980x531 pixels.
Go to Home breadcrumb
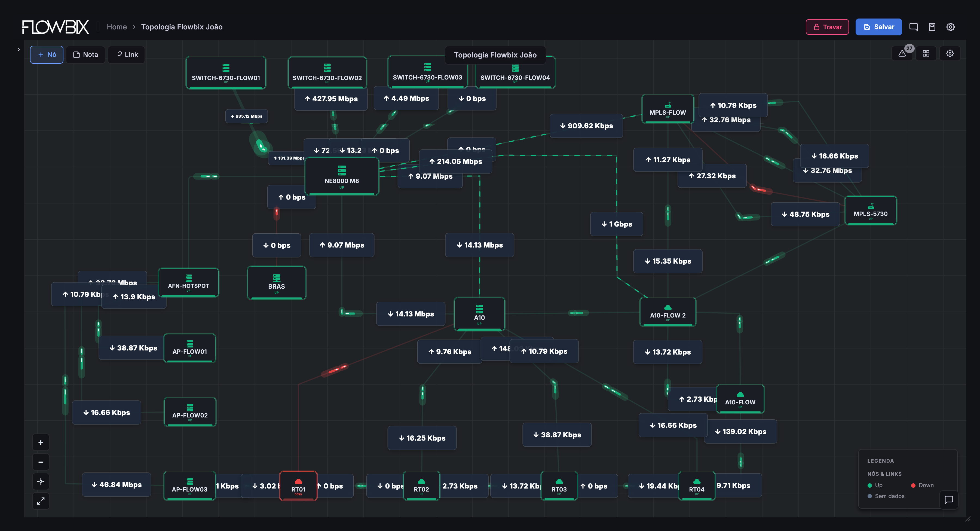pyautogui.click(x=117, y=27)
